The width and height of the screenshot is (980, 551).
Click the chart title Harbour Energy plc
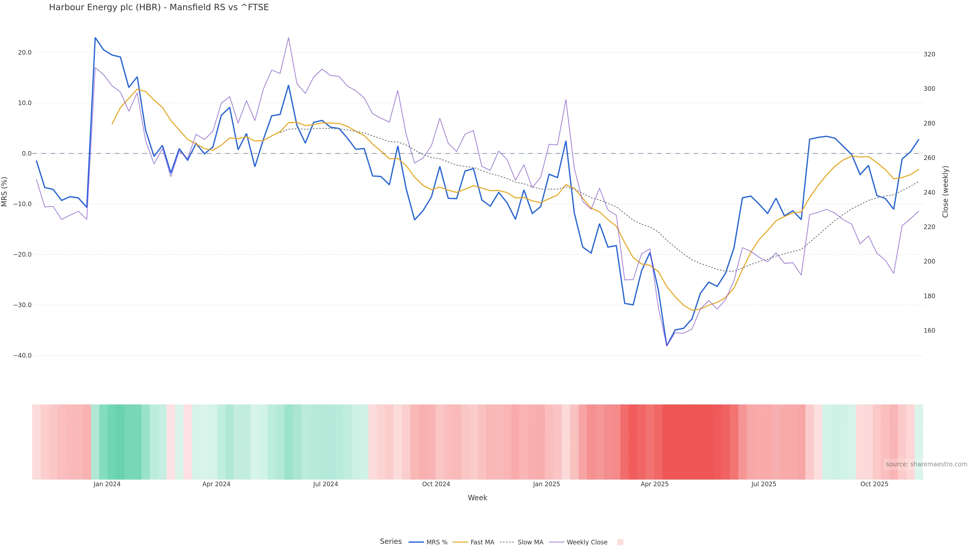click(x=159, y=7)
